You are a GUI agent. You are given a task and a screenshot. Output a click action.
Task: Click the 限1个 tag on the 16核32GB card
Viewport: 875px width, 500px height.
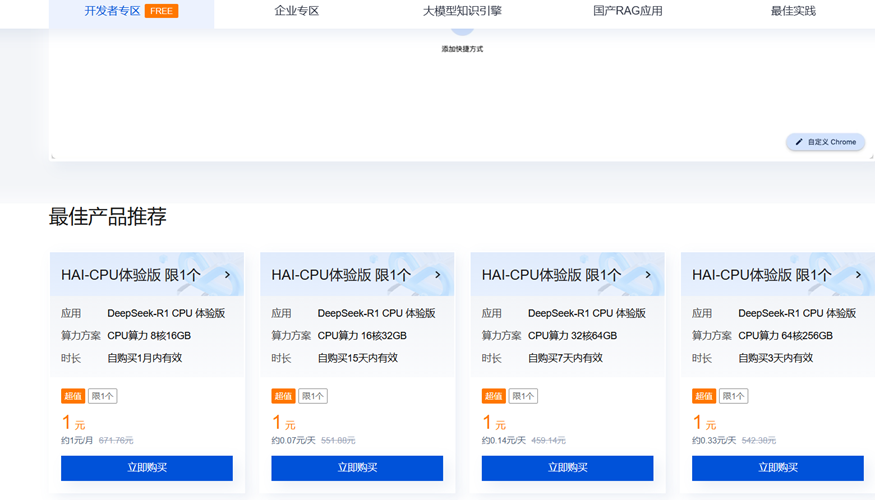click(x=313, y=396)
